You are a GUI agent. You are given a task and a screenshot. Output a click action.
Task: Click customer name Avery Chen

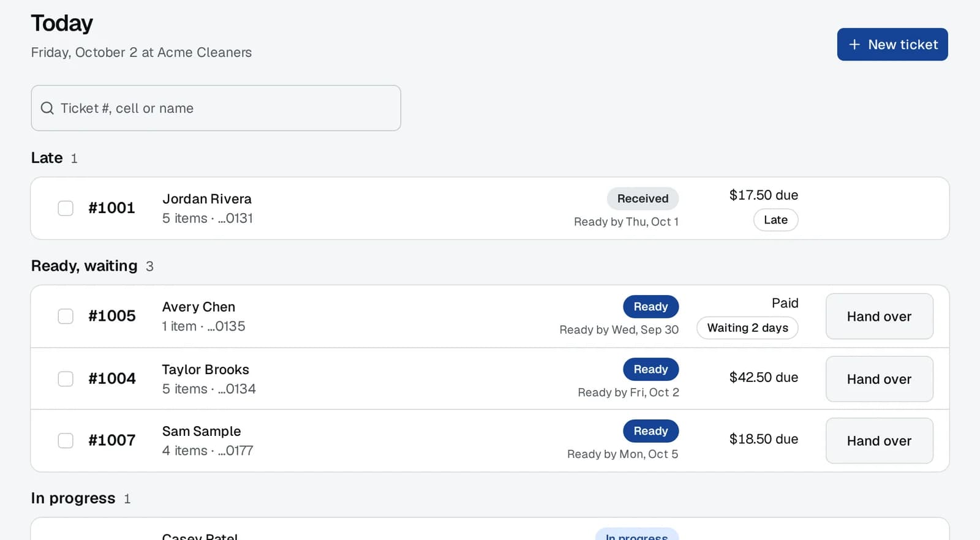[198, 307]
